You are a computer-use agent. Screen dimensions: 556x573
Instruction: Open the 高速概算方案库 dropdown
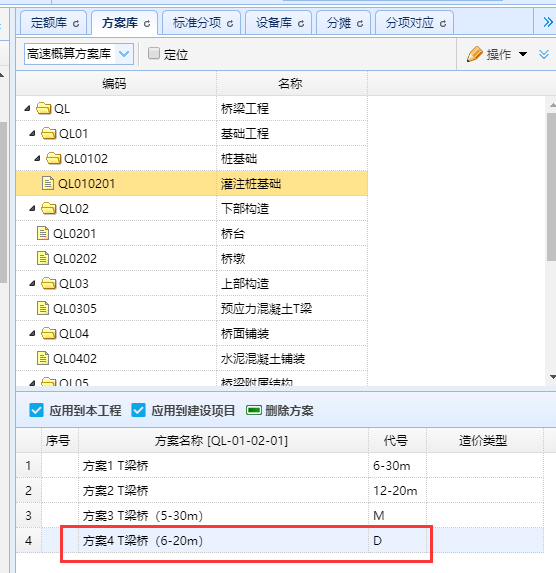(124, 54)
